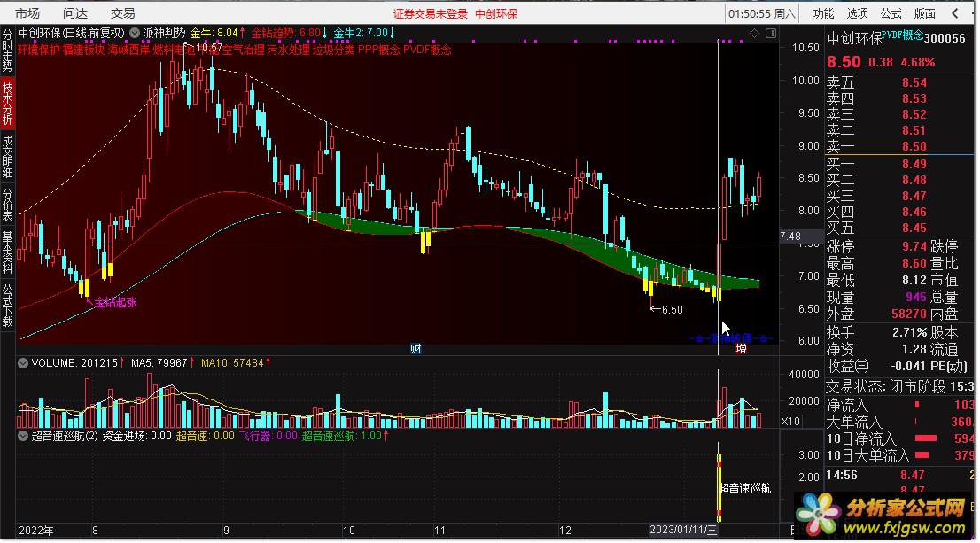
Task: Click the 福建板块 sector tag
Action: [84, 50]
